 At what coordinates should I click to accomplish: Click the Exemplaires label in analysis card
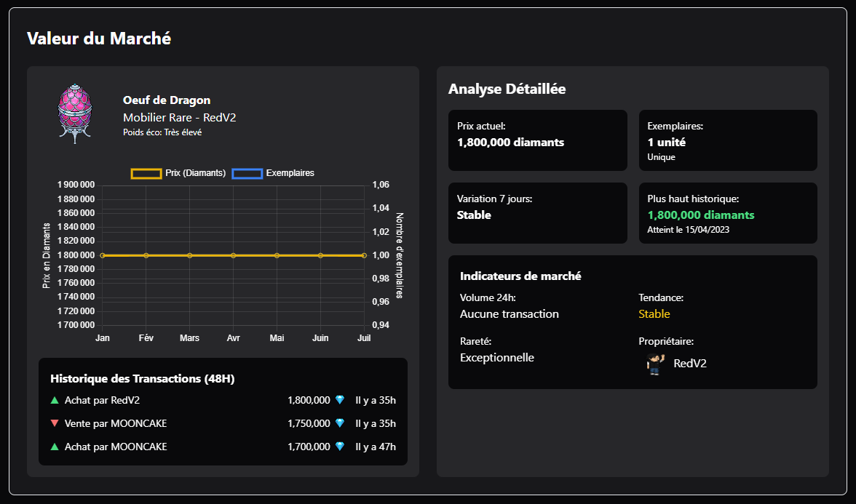[675, 126]
